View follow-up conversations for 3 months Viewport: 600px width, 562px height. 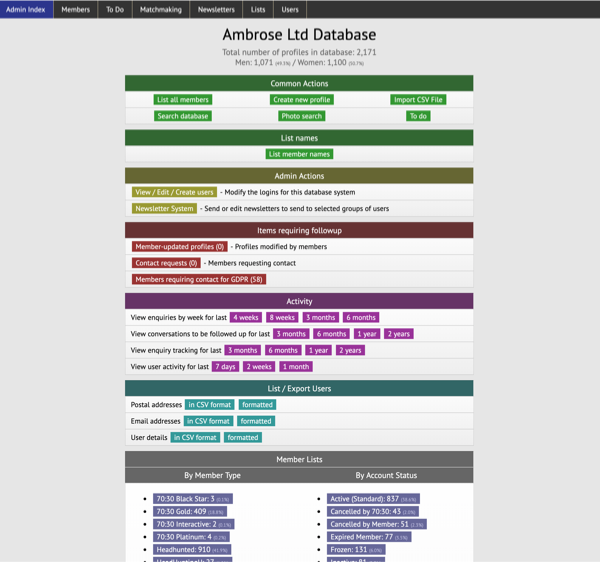coord(291,334)
